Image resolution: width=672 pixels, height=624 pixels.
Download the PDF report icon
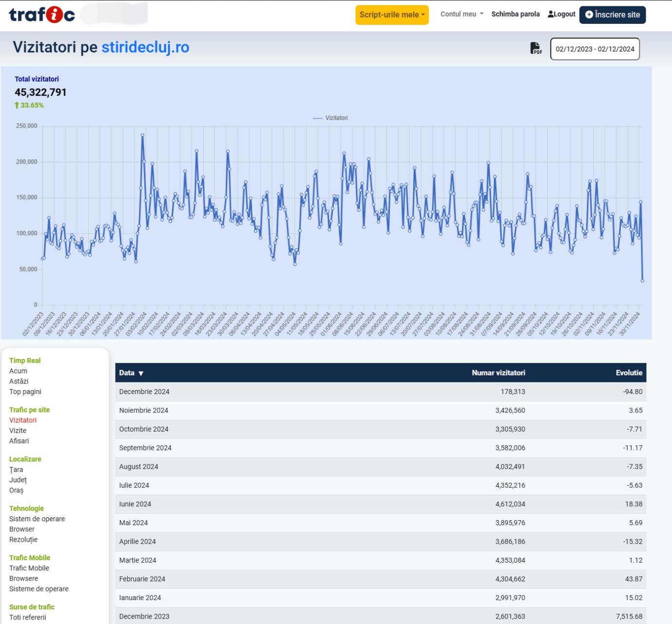536,48
